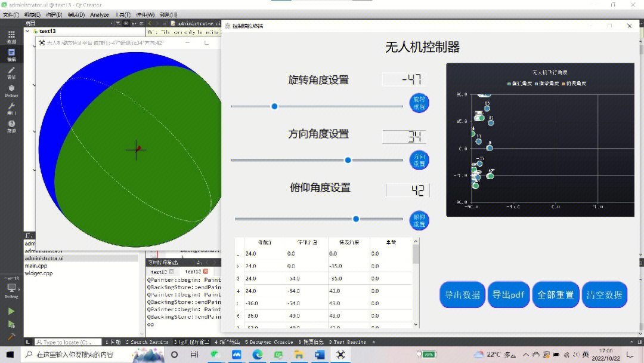
Task: Launch Microsoft Edge from the taskbar
Action: [258, 355]
